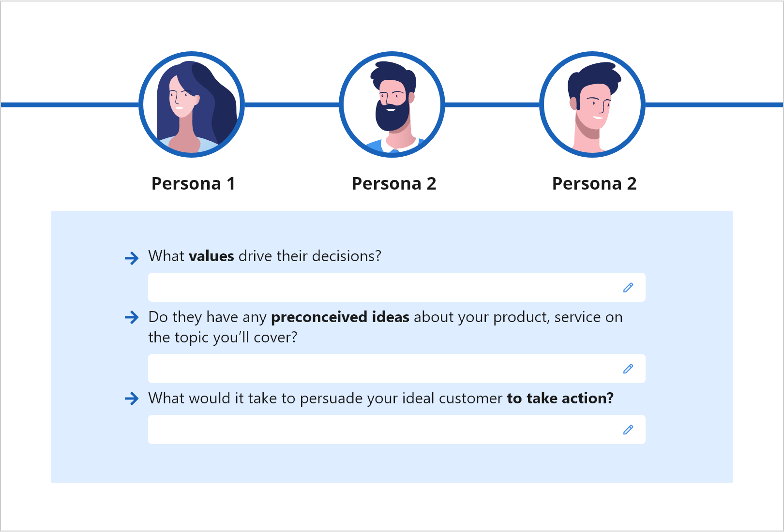
Task: Click the middle Persona 2 label
Action: [x=394, y=184]
